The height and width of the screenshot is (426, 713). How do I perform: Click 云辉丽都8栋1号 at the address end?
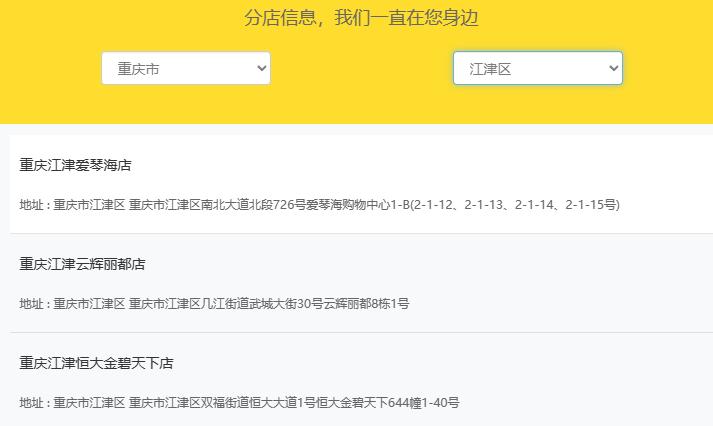[366, 304]
